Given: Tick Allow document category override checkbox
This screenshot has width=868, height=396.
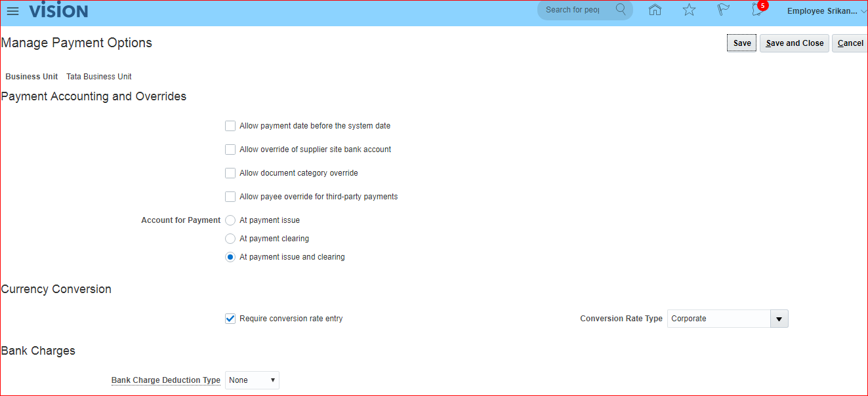Looking at the screenshot, I should (230, 173).
